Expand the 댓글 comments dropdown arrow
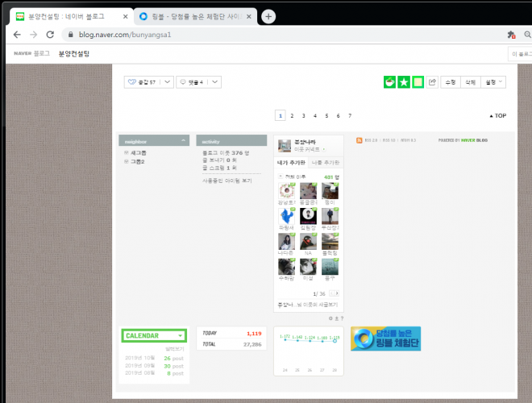532x403 pixels. [x=214, y=82]
